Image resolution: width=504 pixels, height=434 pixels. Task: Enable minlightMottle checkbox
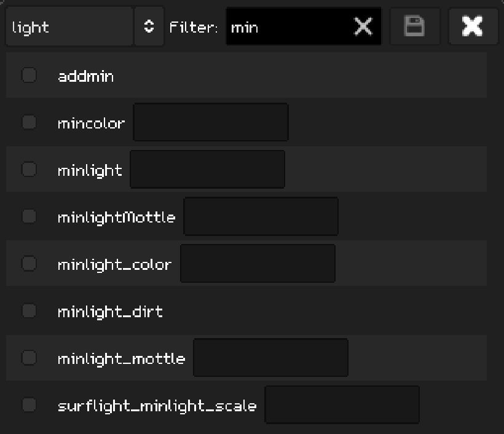pos(29,216)
